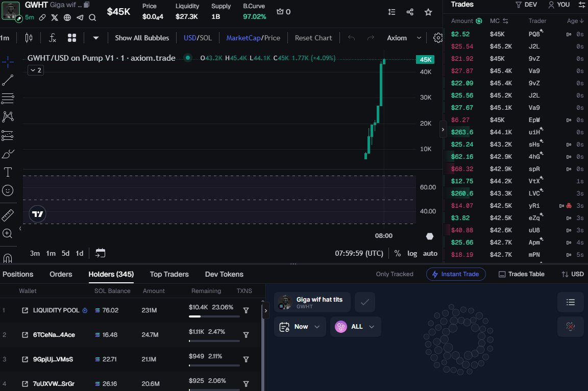Toggle USD amount display in trades table
588x391 pixels.
tap(573, 274)
